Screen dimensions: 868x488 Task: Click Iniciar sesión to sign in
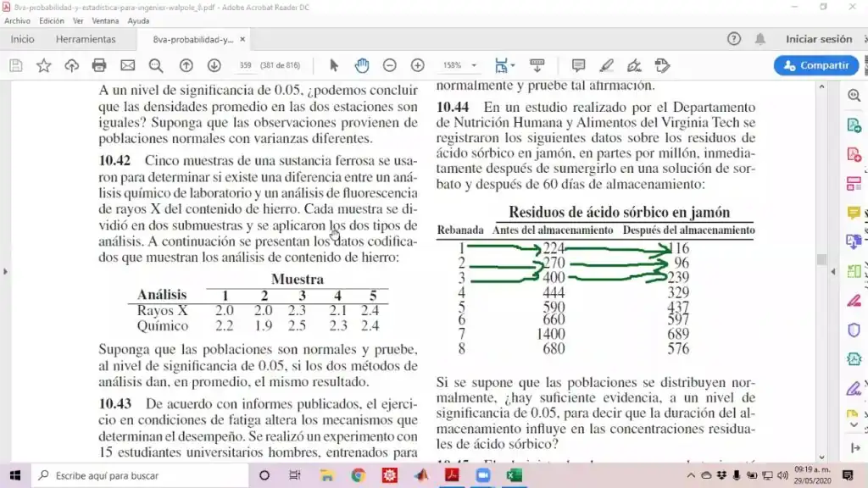click(819, 39)
